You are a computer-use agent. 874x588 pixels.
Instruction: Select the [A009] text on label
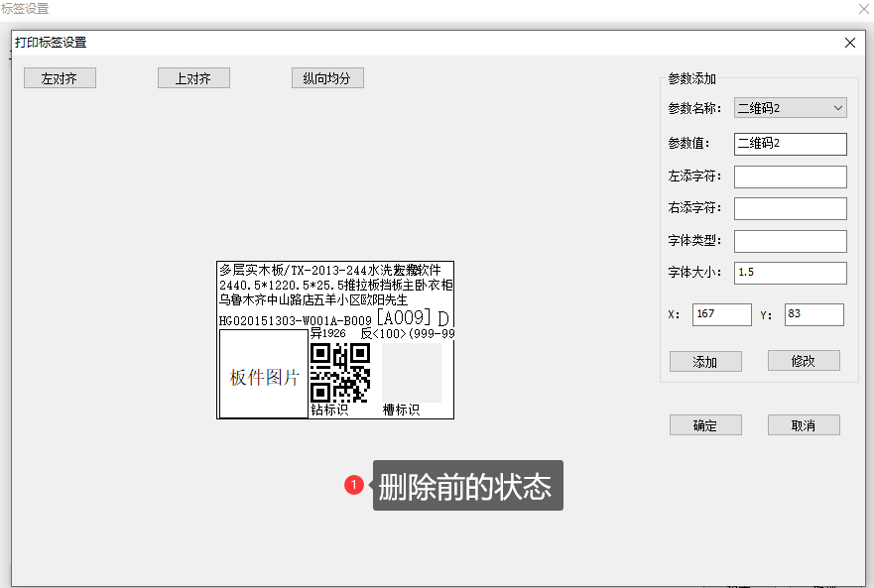point(404,317)
